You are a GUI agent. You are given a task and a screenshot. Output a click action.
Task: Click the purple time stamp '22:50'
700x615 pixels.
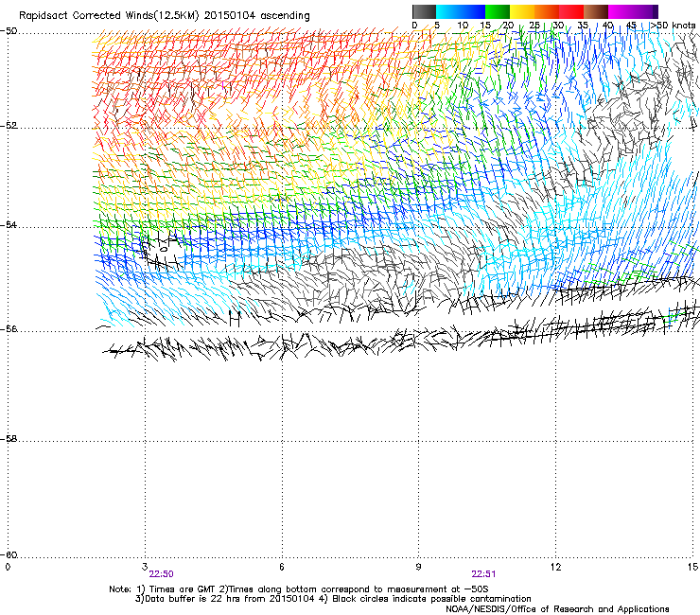161,574
